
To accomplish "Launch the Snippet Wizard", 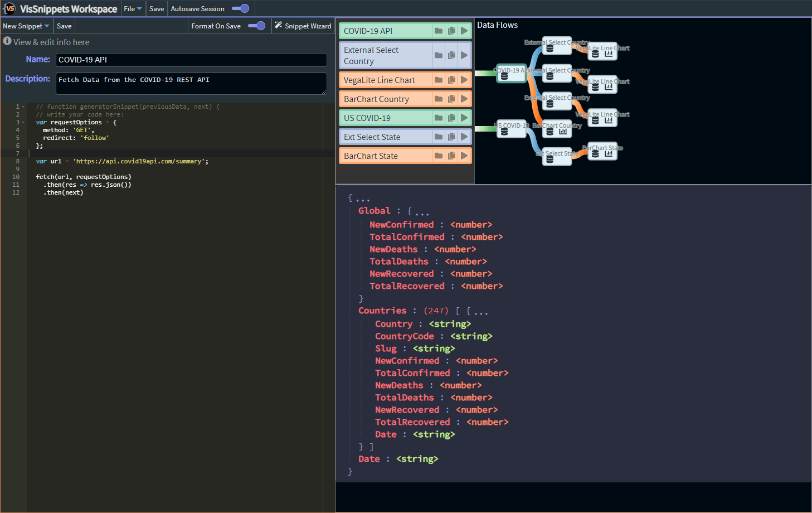I will pos(303,26).
